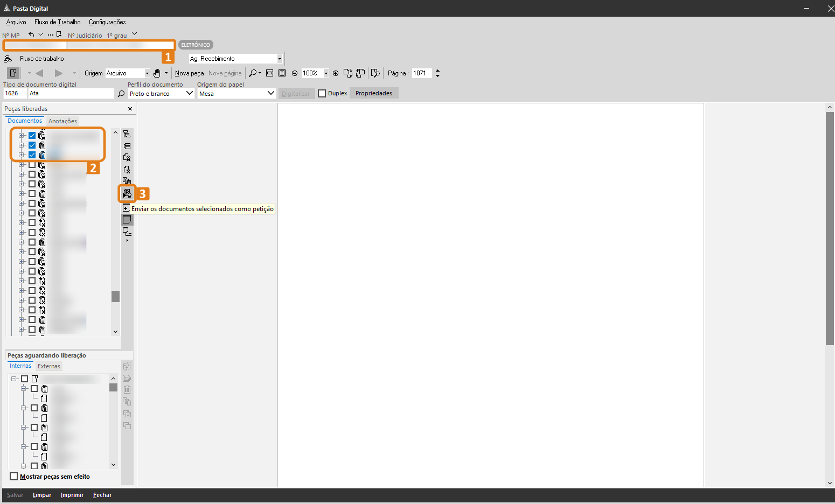835x504 pixels.
Task: Click the search magnifier next to the Ata field
Action: (x=121, y=94)
